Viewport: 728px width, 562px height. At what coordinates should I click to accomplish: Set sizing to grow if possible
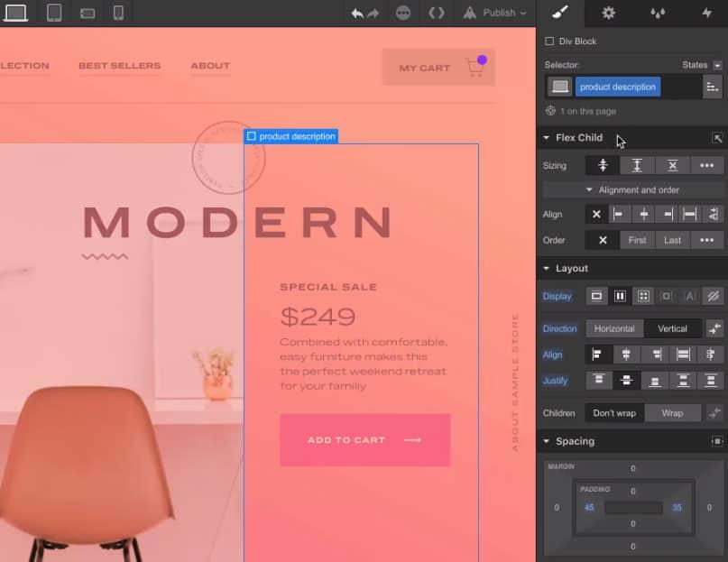(637, 165)
